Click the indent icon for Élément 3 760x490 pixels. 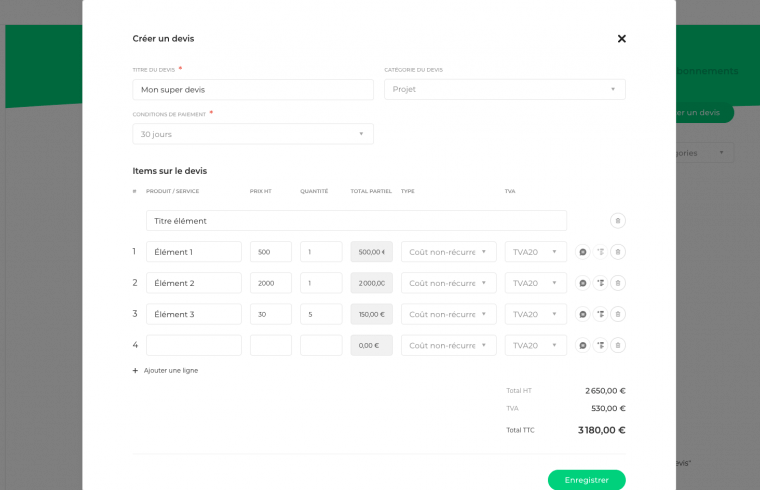(600, 314)
